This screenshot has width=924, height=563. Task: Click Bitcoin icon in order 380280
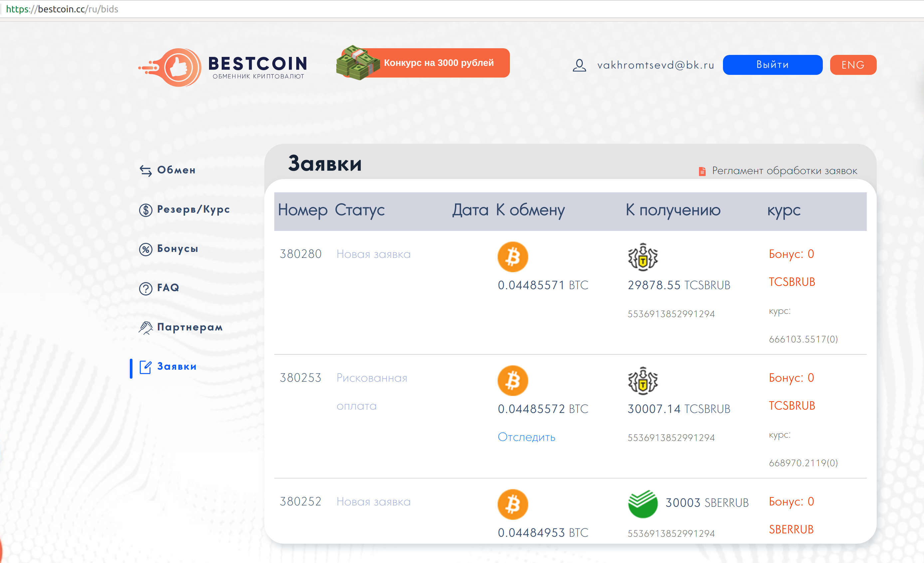point(512,257)
